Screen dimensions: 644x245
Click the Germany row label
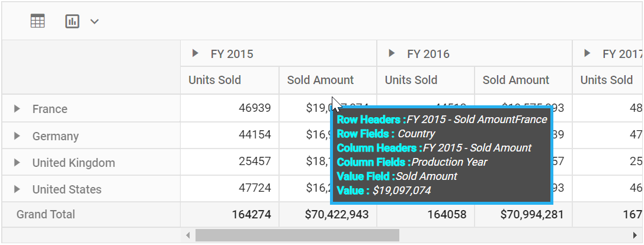(x=56, y=136)
